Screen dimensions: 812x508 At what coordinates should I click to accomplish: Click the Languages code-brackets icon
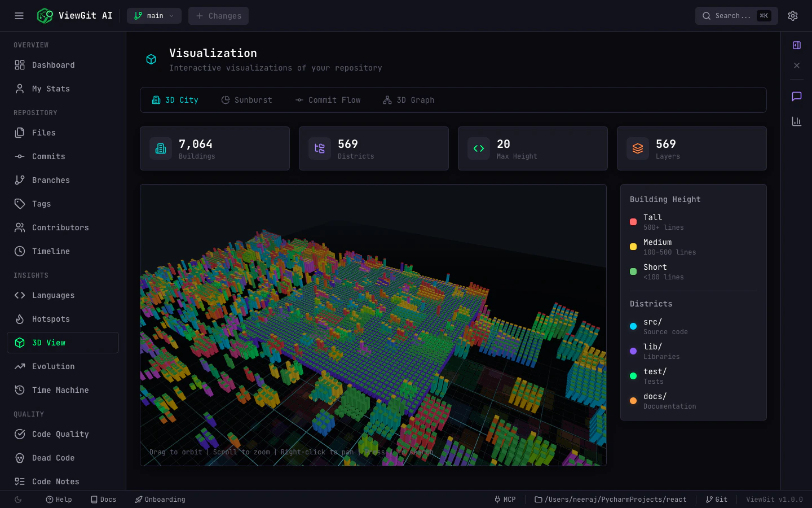click(20, 295)
